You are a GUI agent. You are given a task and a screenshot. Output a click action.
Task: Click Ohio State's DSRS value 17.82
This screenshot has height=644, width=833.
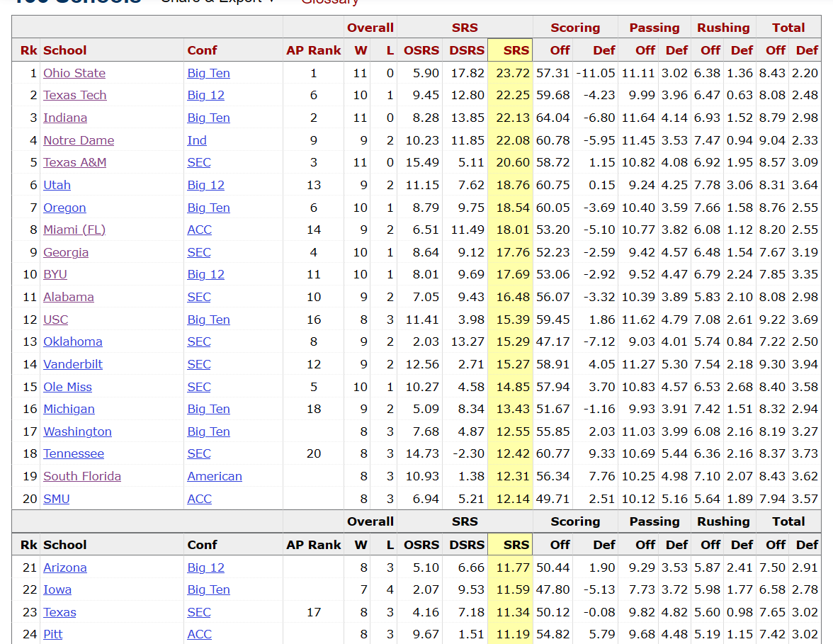[467, 73]
